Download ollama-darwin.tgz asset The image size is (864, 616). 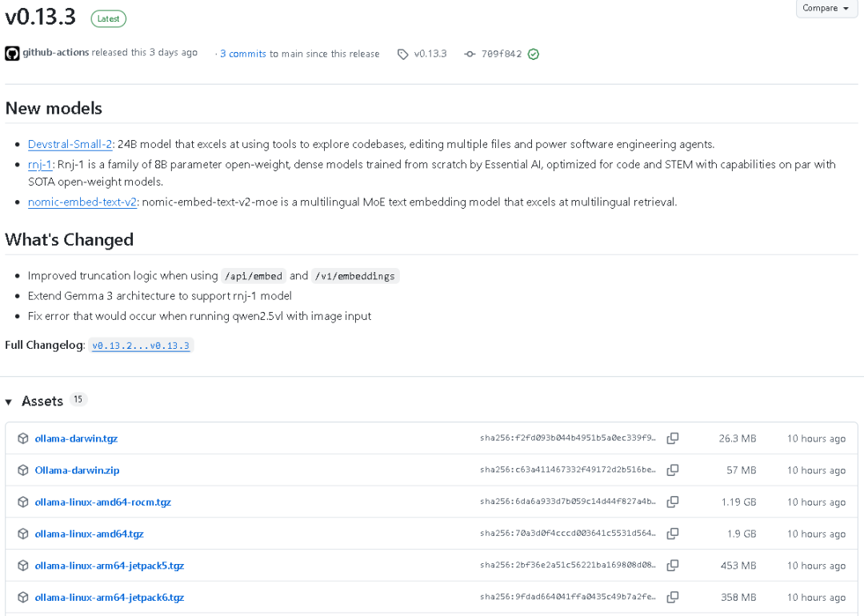coord(76,438)
